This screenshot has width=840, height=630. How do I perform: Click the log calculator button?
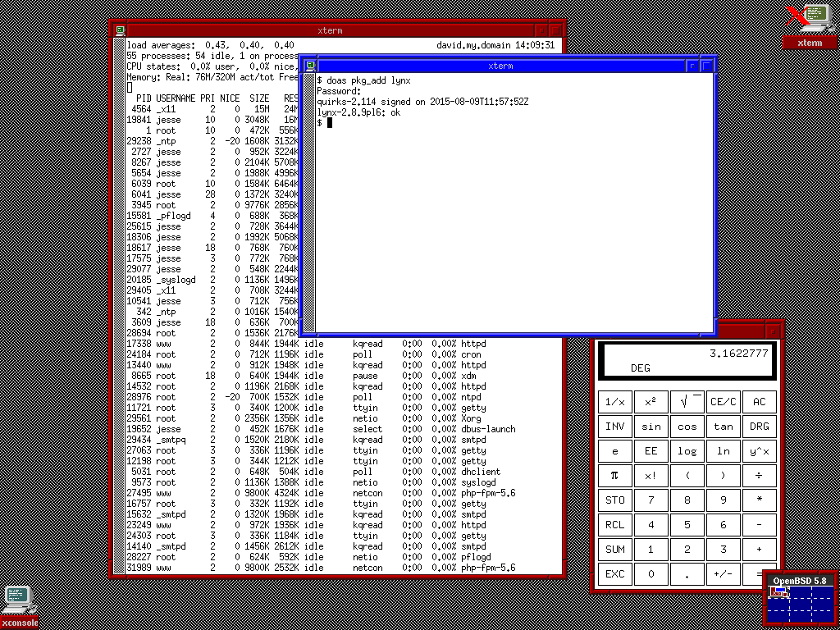687,451
